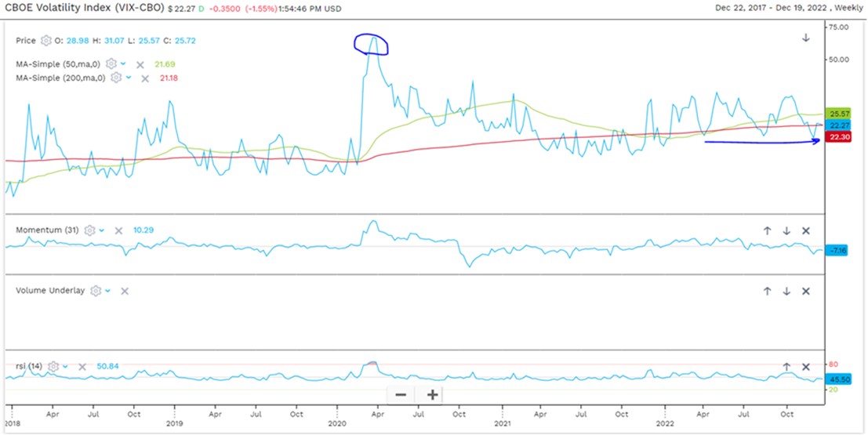This screenshot has width=868, height=435.
Task: Open Momentum (31) settings gear
Action: [x=90, y=230]
